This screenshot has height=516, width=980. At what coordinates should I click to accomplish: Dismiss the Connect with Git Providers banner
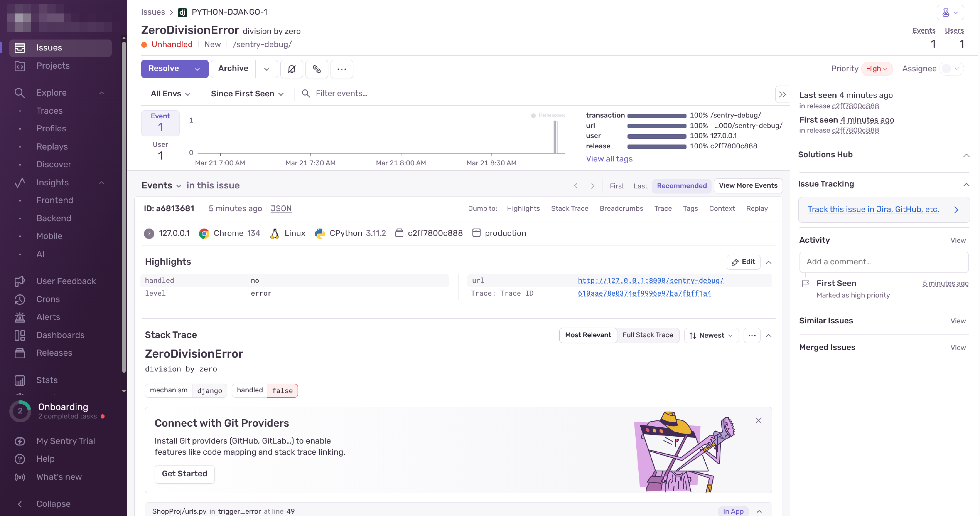(x=758, y=420)
